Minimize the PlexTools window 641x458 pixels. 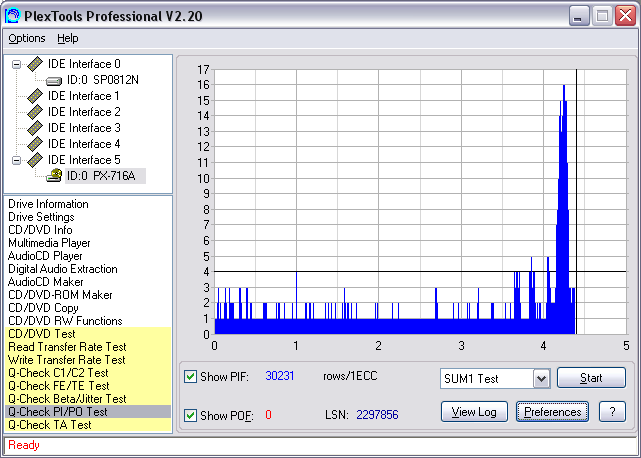[x=579, y=16]
